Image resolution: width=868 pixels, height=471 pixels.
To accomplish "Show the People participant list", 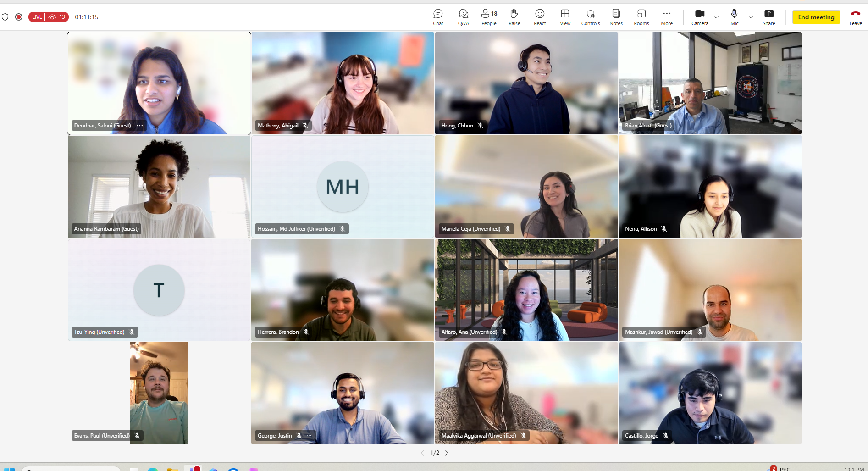I will point(489,17).
